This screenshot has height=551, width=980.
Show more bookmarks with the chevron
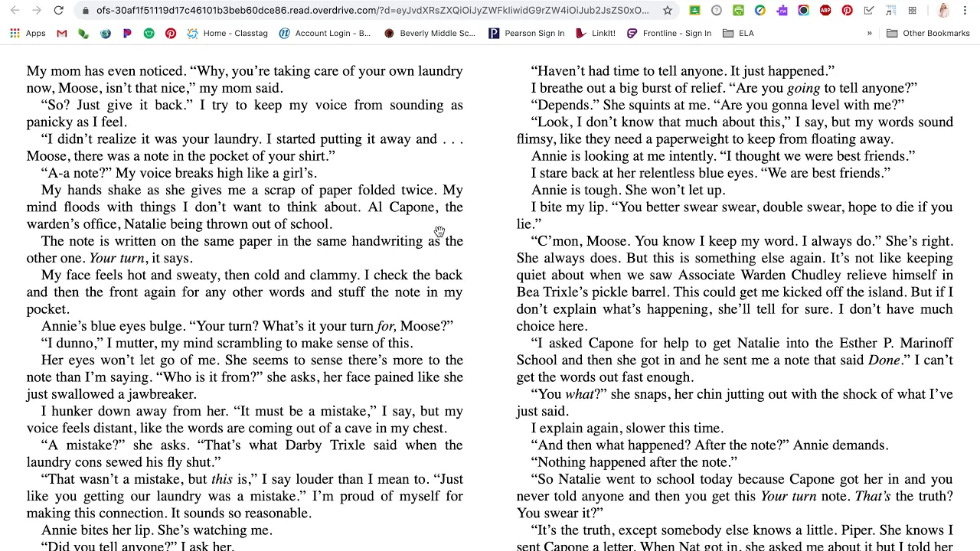869,34
